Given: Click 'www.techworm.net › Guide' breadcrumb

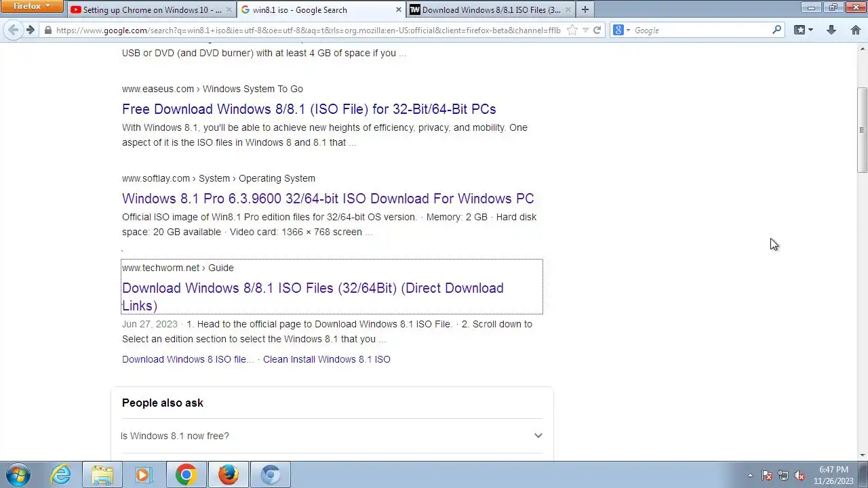Looking at the screenshot, I should [178, 268].
